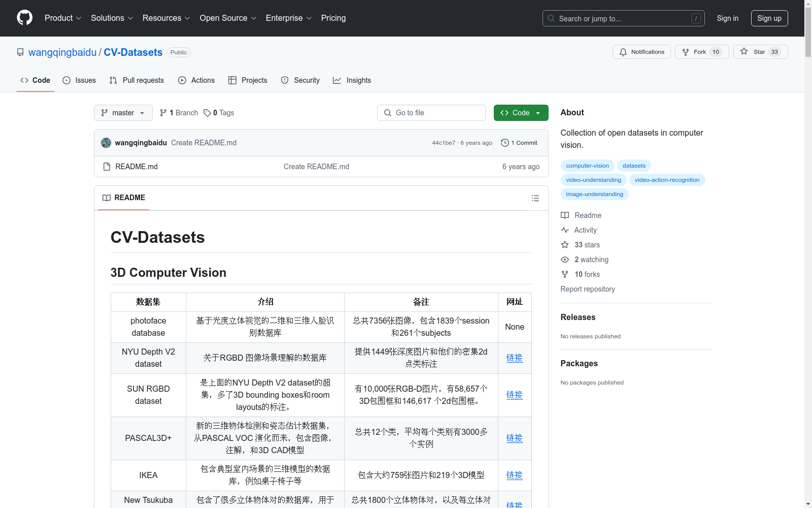Click the Pricing link
Image resolution: width=812 pixels, height=508 pixels.
(333, 18)
